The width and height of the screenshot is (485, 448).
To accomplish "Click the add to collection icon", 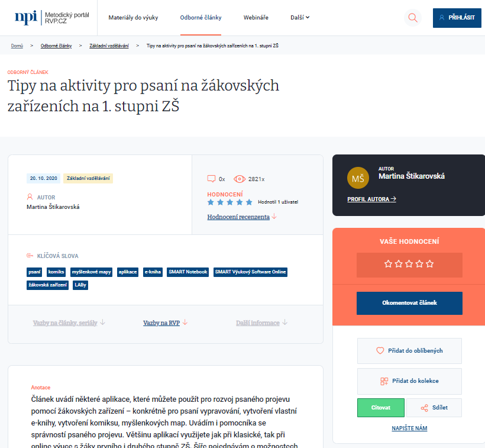I will (384, 381).
